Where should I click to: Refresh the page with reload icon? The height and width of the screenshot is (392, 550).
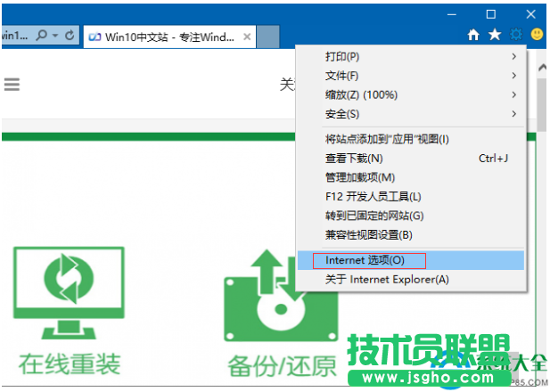(70, 35)
